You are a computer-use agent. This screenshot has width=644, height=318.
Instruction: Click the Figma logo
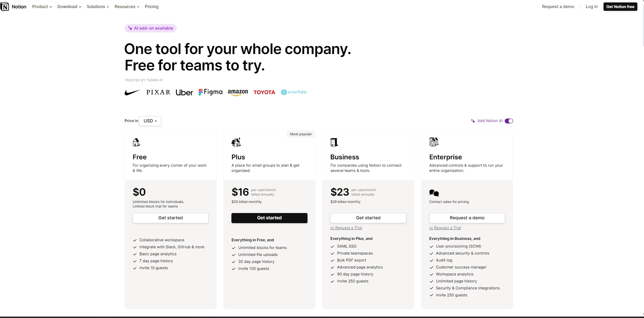pyautogui.click(x=210, y=92)
